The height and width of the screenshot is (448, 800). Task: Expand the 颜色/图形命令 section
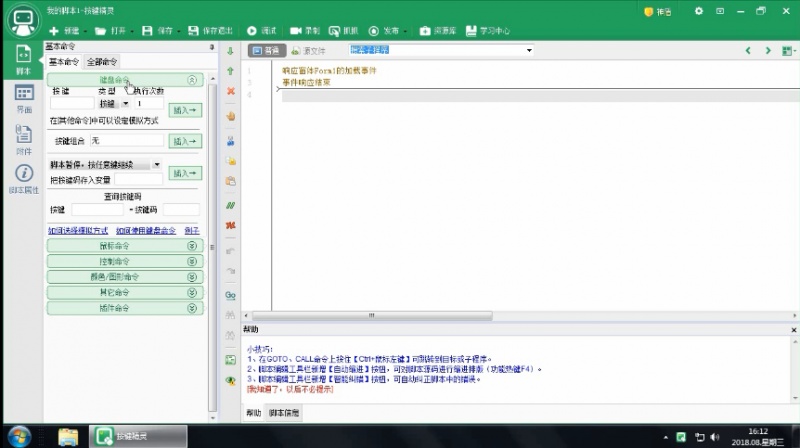pyautogui.click(x=192, y=277)
